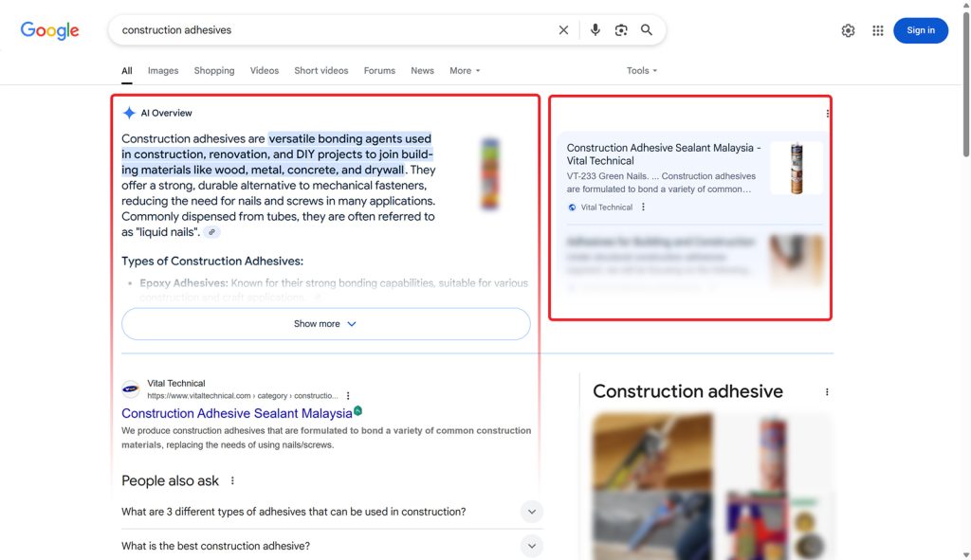Expand AI Overview with Show more
The image size is (971, 560).
(x=326, y=324)
